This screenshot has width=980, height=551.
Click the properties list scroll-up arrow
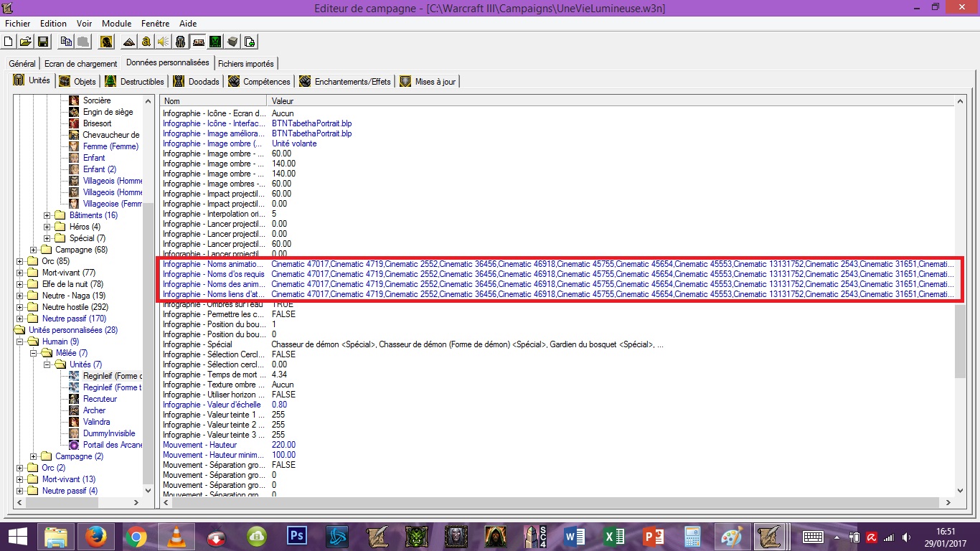coord(961,101)
